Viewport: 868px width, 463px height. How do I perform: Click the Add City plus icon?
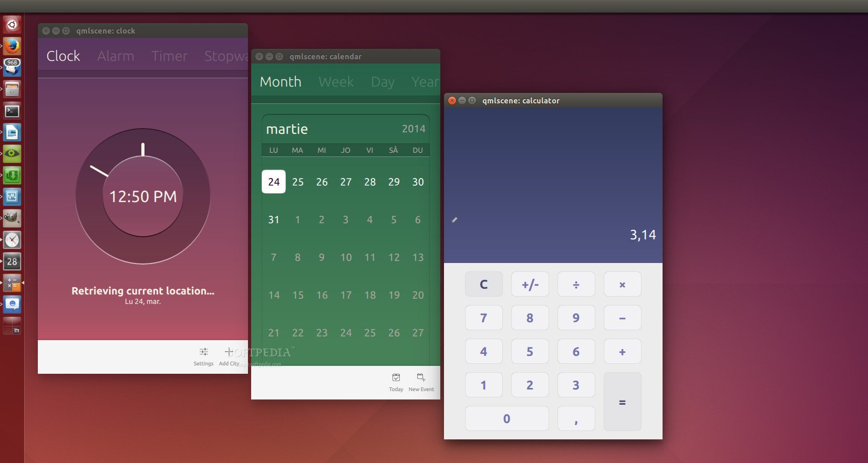pos(229,352)
